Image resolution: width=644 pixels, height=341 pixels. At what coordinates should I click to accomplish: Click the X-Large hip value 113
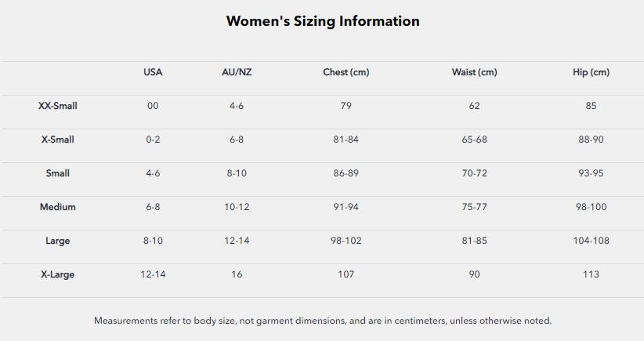[x=591, y=274]
